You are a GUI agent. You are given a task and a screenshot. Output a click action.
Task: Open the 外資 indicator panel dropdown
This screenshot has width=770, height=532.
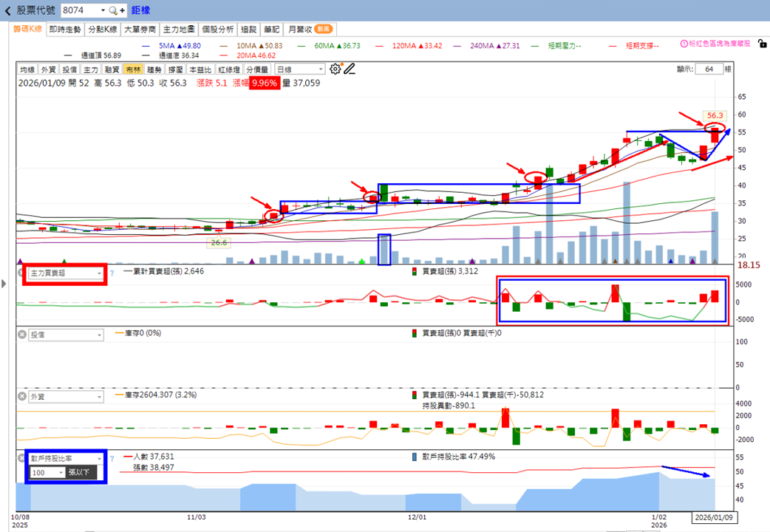pos(66,397)
